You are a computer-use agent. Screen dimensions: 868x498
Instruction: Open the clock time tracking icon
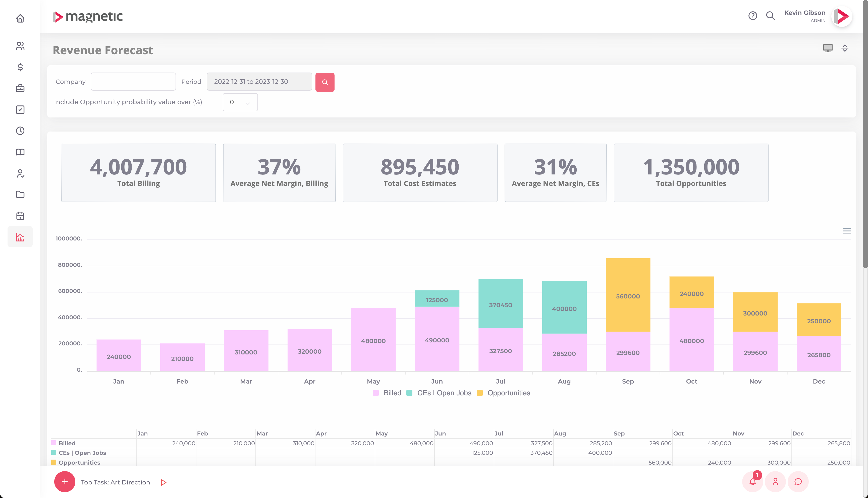coord(20,131)
